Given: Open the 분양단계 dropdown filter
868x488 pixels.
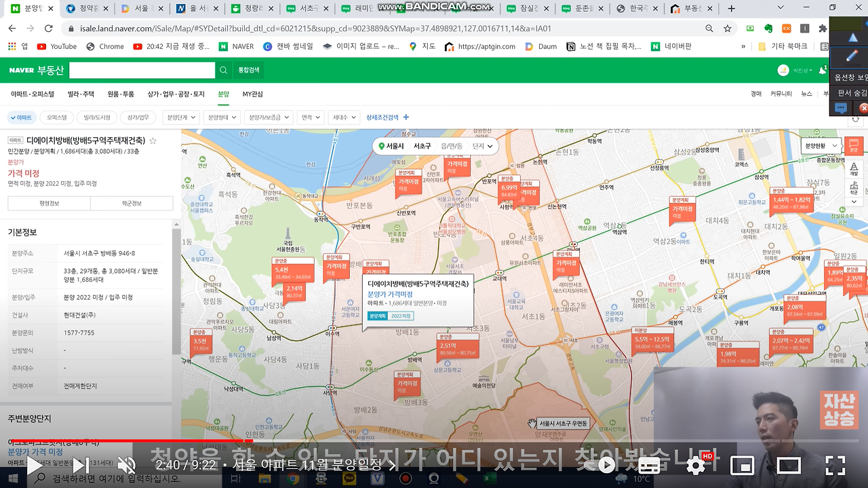Looking at the screenshot, I should [x=182, y=117].
